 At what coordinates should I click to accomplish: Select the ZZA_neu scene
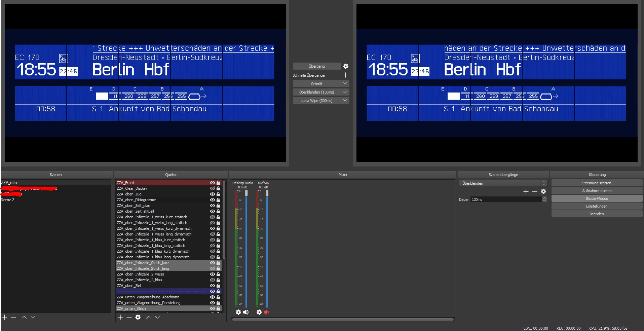56,183
